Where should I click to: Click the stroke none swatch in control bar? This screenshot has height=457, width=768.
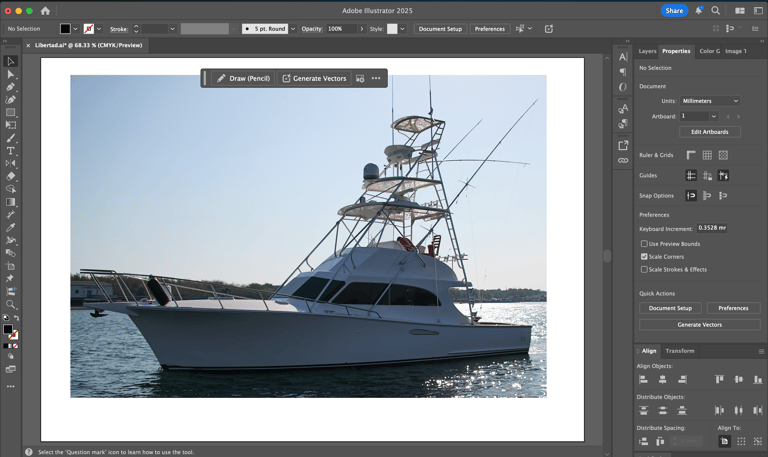[x=89, y=29]
